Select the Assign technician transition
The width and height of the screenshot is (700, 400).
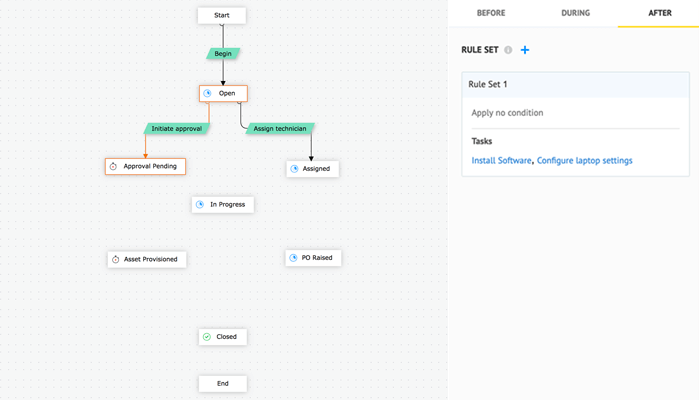[278, 129]
